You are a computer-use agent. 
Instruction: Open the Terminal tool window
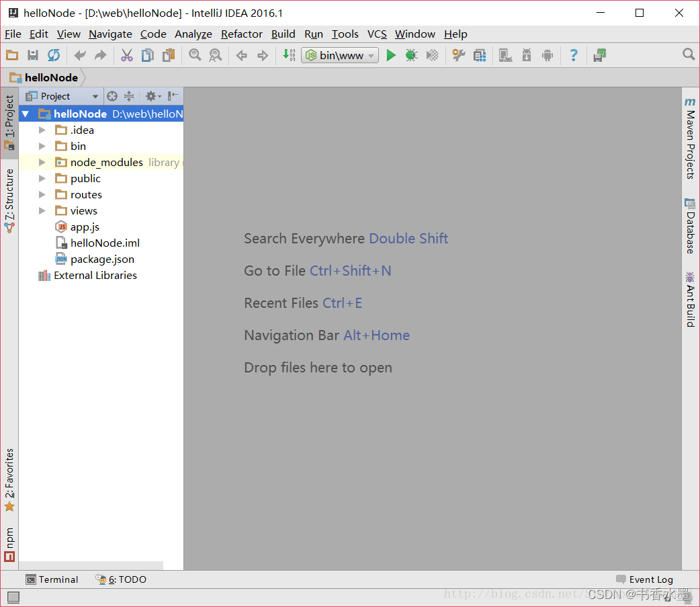[52, 579]
